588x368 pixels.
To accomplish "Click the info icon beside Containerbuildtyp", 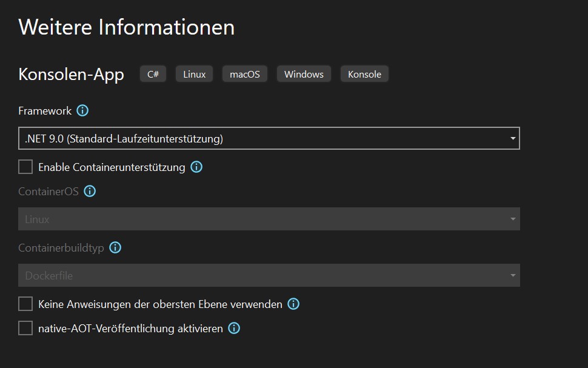I will tap(115, 247).
